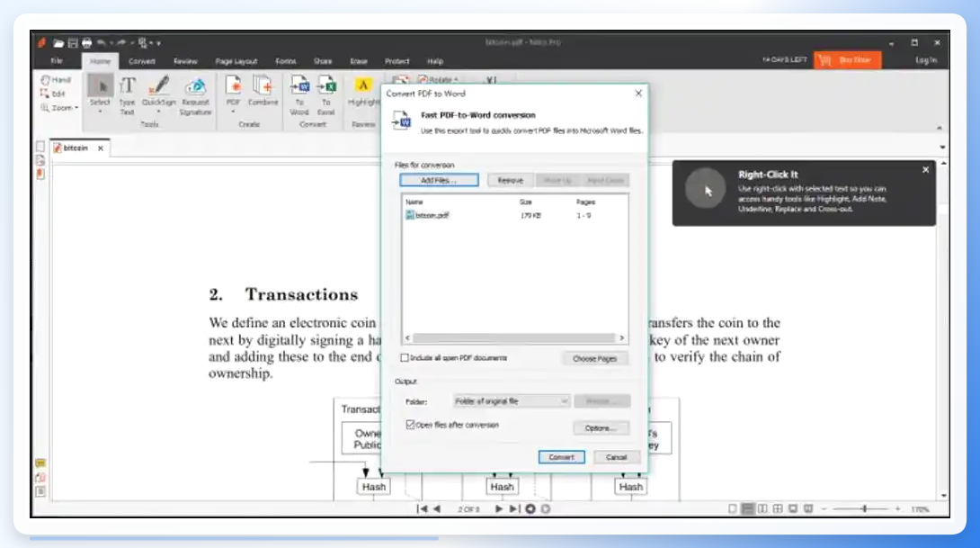
Task: Print using the quick-access printer icon
Action: click(x=87, y=43)
